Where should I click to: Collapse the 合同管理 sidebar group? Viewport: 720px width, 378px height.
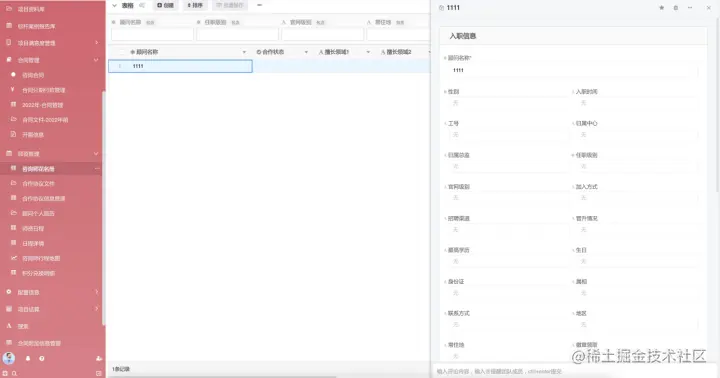pos(96,60)
